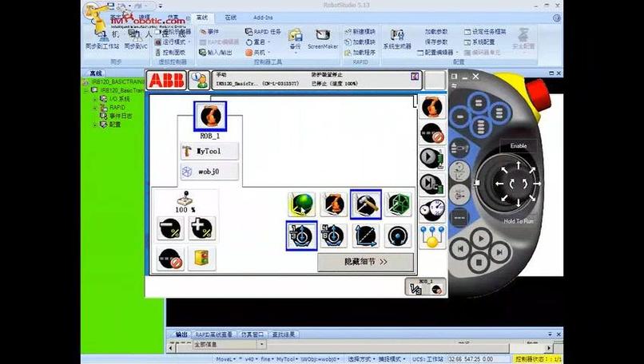Screen dimensions: 644x364
Task: Open mechanical unit quickset menu on the sidebar
Action: pos(432,108)
